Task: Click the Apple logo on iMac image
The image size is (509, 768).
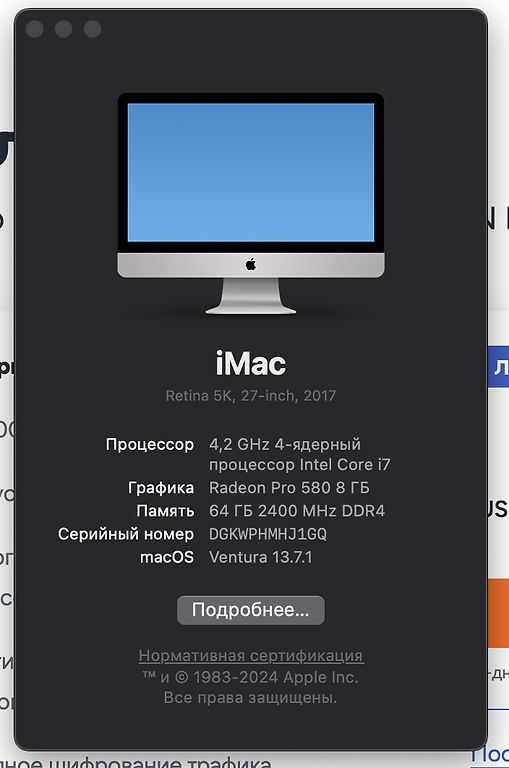Action: pyautogui.click(x=251, y=265)
